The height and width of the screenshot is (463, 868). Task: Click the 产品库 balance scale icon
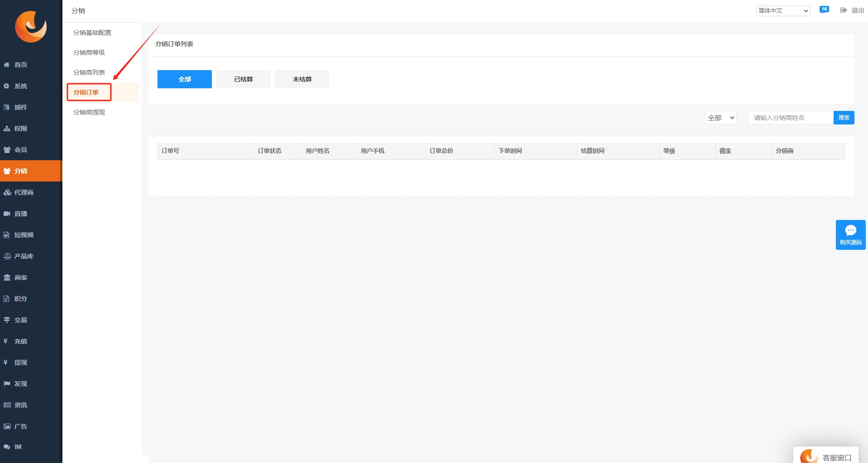7,256
